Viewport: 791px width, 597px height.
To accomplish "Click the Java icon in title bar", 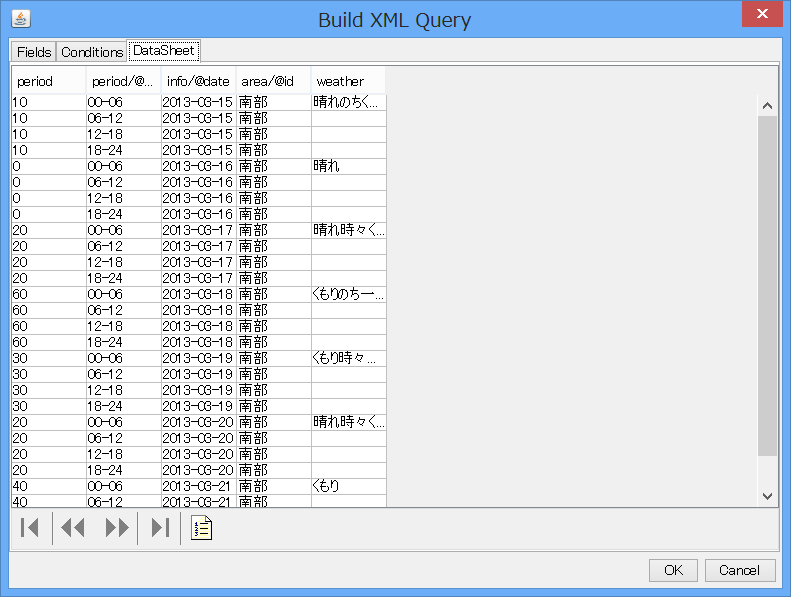I will coord(20,18).
